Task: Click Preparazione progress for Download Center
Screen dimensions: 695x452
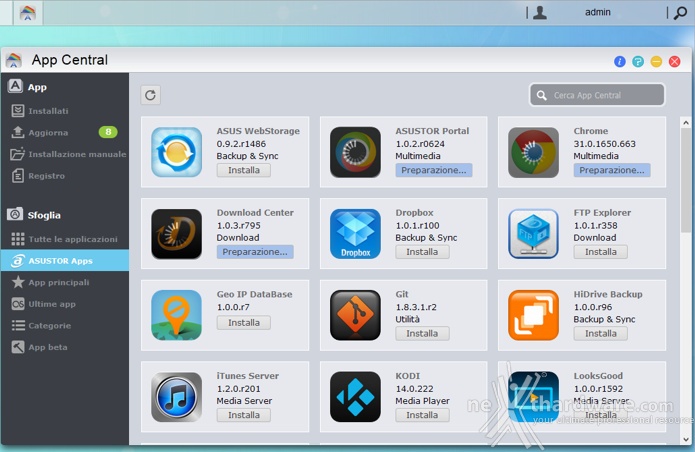Action: [255, 252]
